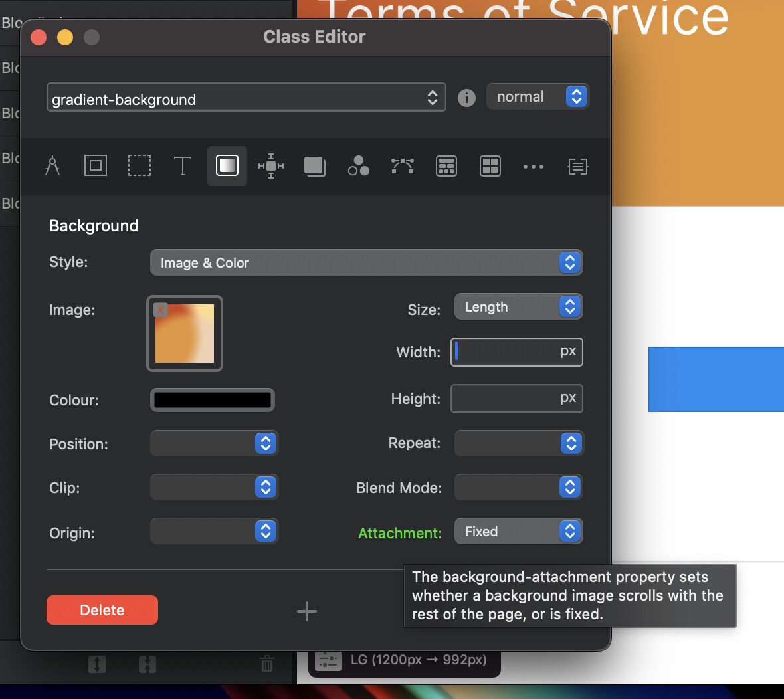Open the table layout settings icon
The width and height of the screenshot is (784, 699).
(446, 166)
